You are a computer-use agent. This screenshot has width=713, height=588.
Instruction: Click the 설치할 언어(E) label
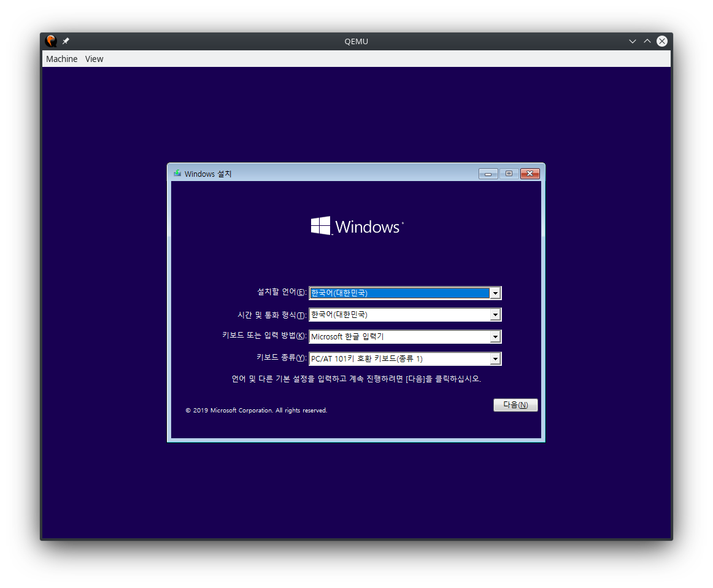[x=282, y=292]
